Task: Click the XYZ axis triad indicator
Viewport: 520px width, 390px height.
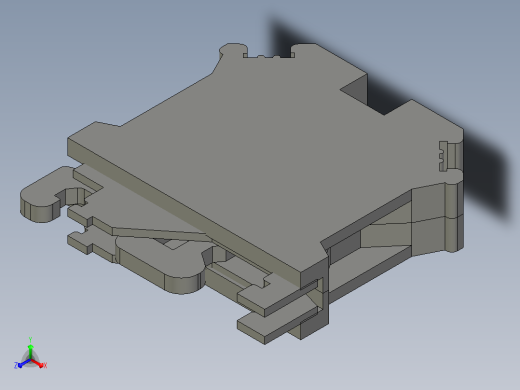Action: coord(30,354)
